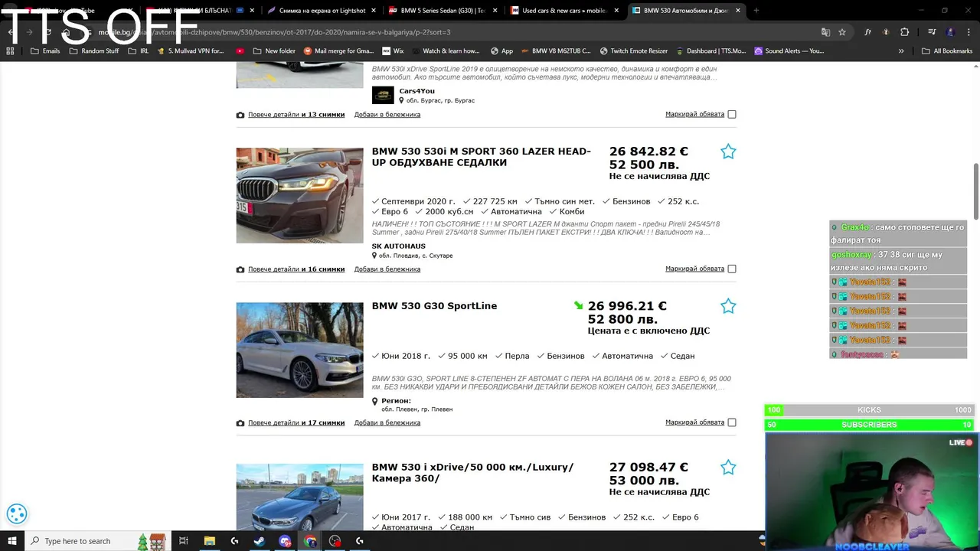The image size is (980, 551).
Task: Open the cookie settings icon
Action: click(17, 514)
